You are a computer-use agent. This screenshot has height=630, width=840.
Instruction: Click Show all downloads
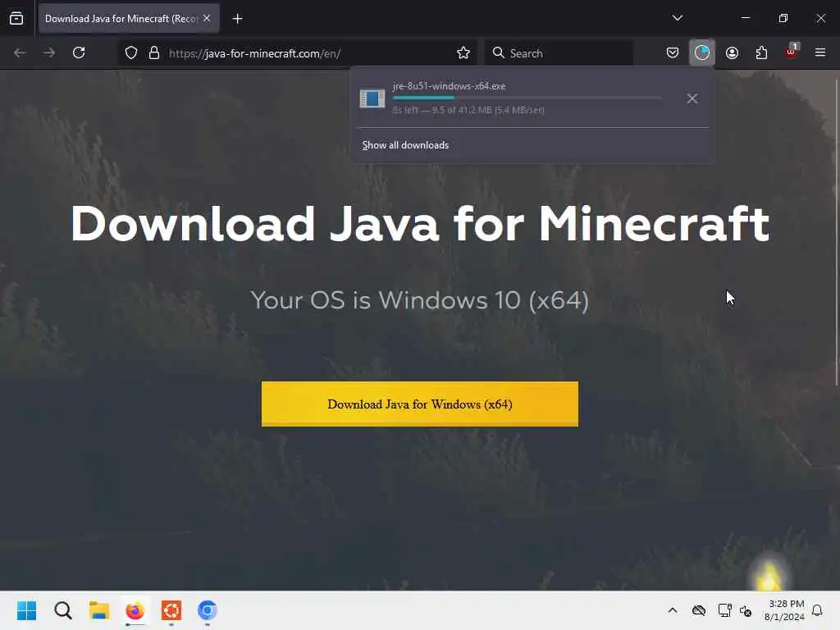[x=405, y=145]
